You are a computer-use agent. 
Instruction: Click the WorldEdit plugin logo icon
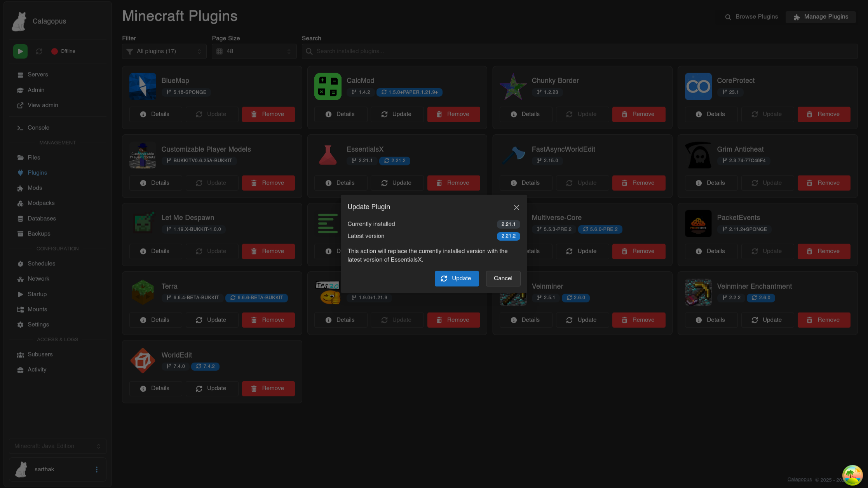(143, 361)
